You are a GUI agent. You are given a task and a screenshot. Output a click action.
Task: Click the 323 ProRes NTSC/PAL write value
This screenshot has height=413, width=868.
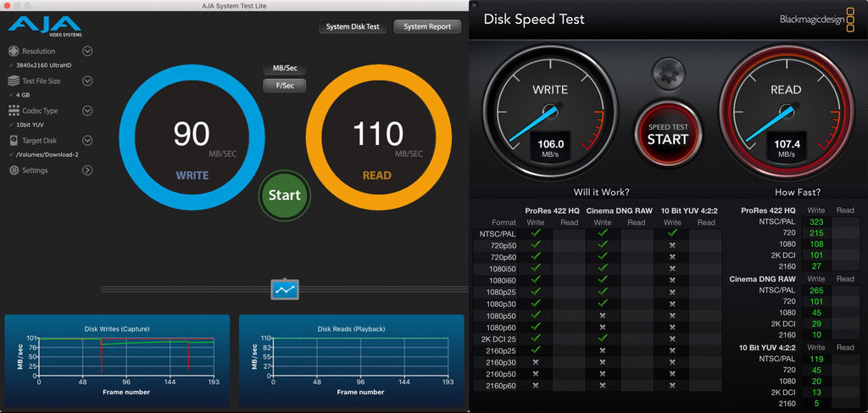point(816,221)
